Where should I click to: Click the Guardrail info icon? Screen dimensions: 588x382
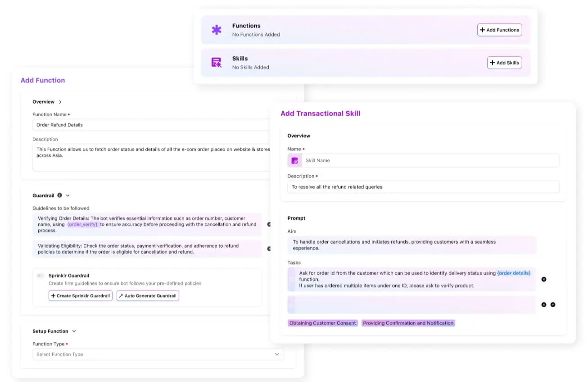[60, 196]
